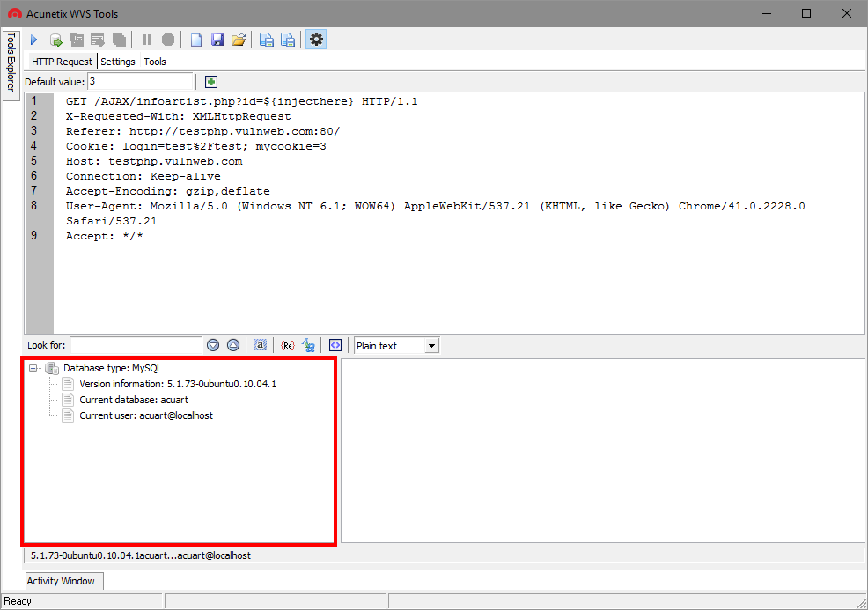868x610 pixels.
Task: Click the Host: testphp.vulnweb.com line
Action: pyautogui.click(x=154, y=161)
